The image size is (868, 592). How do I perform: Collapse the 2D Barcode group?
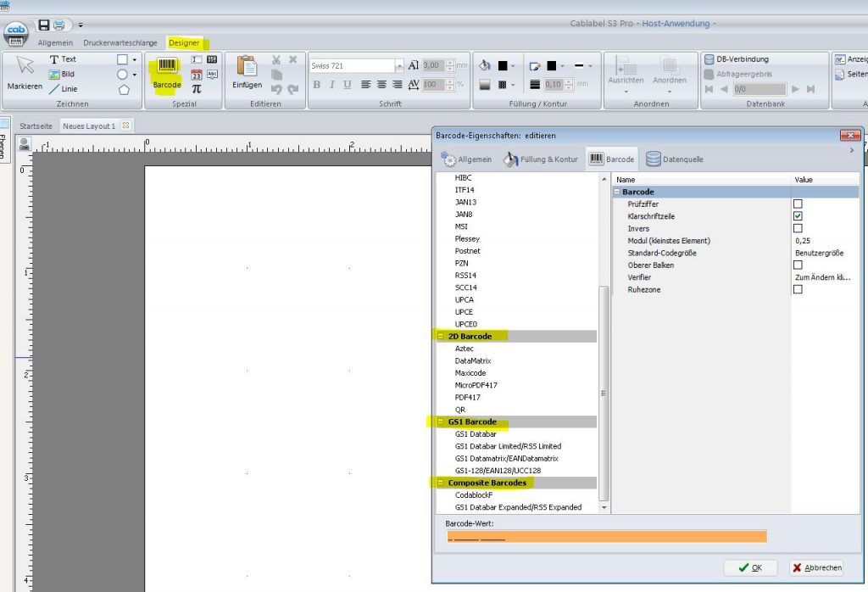(440, 336)
